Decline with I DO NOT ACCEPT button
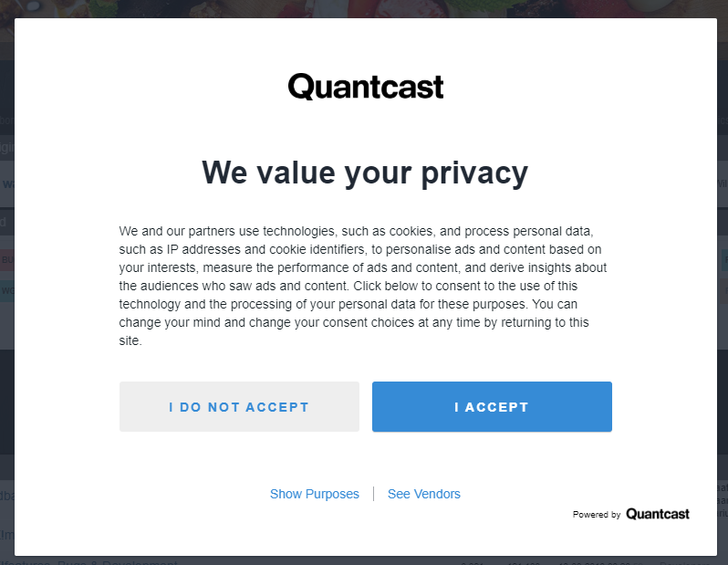728x565 pixels. 239,406
